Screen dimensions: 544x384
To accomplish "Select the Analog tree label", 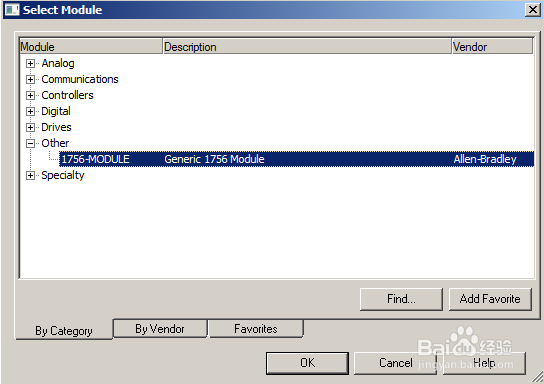I will [x=58, y=63].
